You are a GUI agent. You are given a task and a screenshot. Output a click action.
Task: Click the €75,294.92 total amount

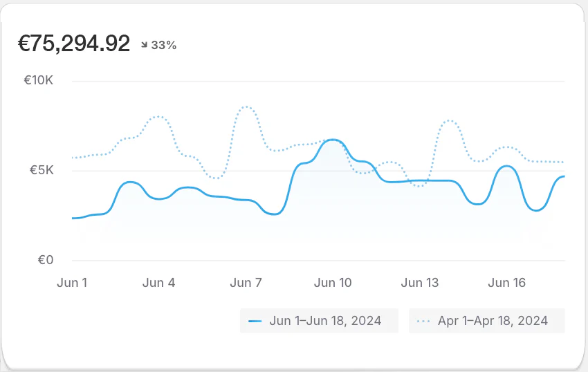coord(74,44)
